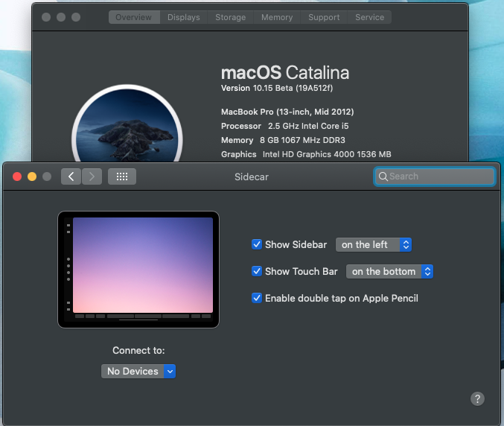The height and width of the screenshot is (426, 504).
Task: Click the 'Connect to:' label
Action: pos(138,351)
